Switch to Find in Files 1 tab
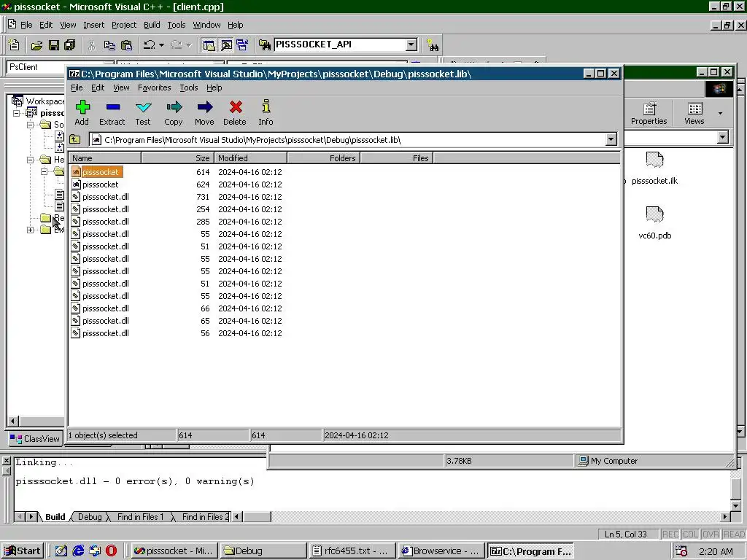 point(141,517)
